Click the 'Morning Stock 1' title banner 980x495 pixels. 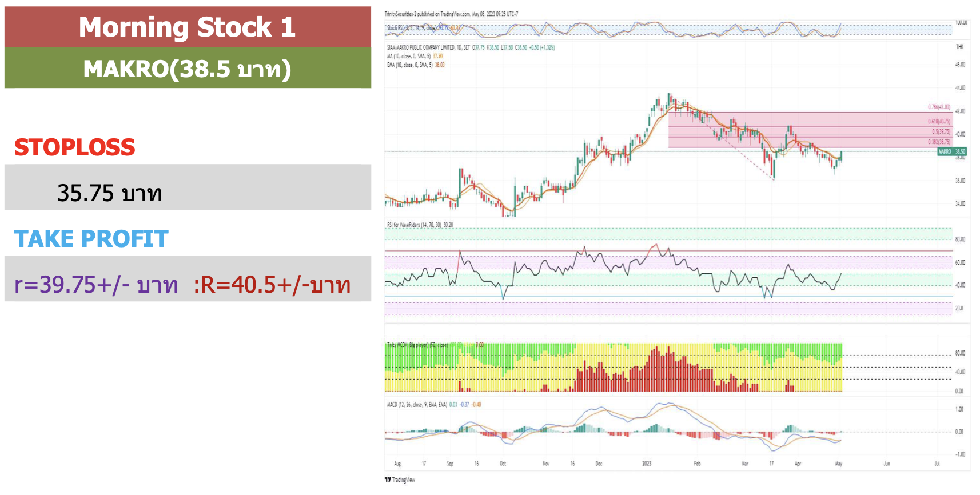tap(188, 27)
